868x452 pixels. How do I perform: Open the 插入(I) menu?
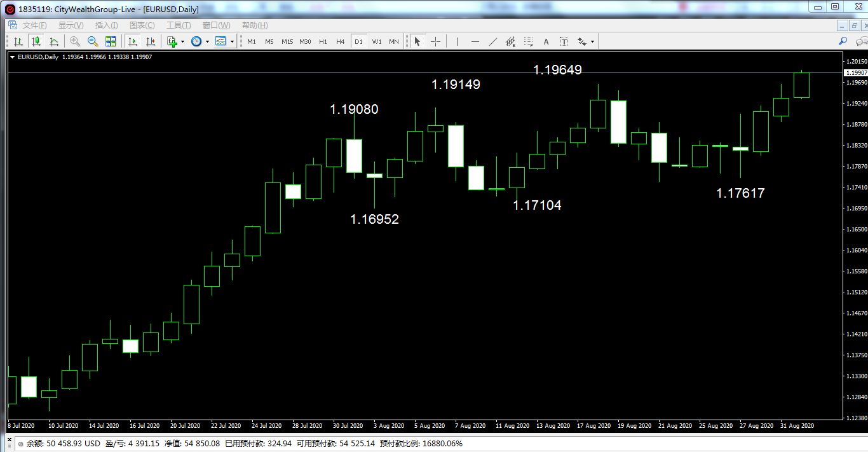tap(106, 25)
